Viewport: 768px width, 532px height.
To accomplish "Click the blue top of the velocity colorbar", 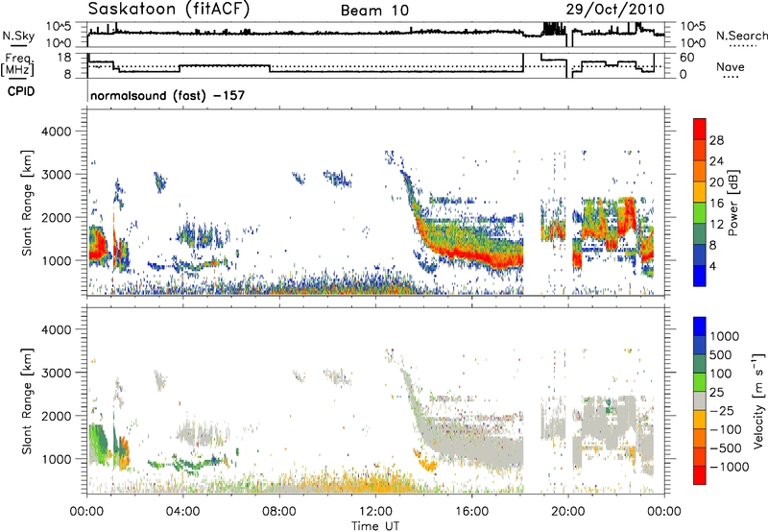I will (700, 326).
